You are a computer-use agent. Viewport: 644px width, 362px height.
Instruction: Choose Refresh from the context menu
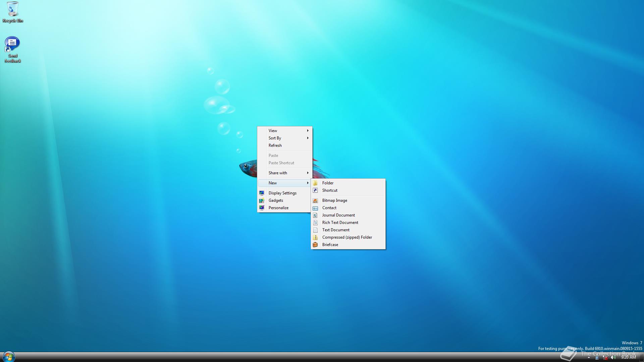[285, 145]
